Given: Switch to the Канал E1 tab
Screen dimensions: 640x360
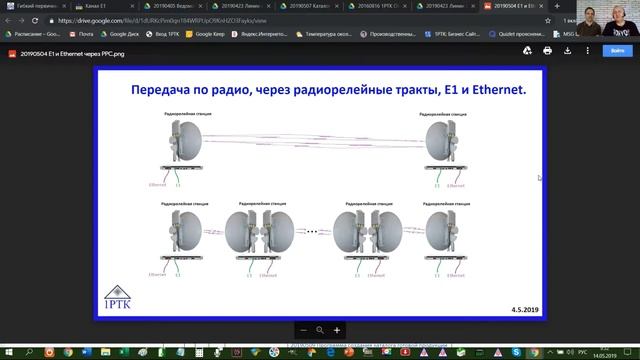Looking at the screenshot, I should [105, 6].
